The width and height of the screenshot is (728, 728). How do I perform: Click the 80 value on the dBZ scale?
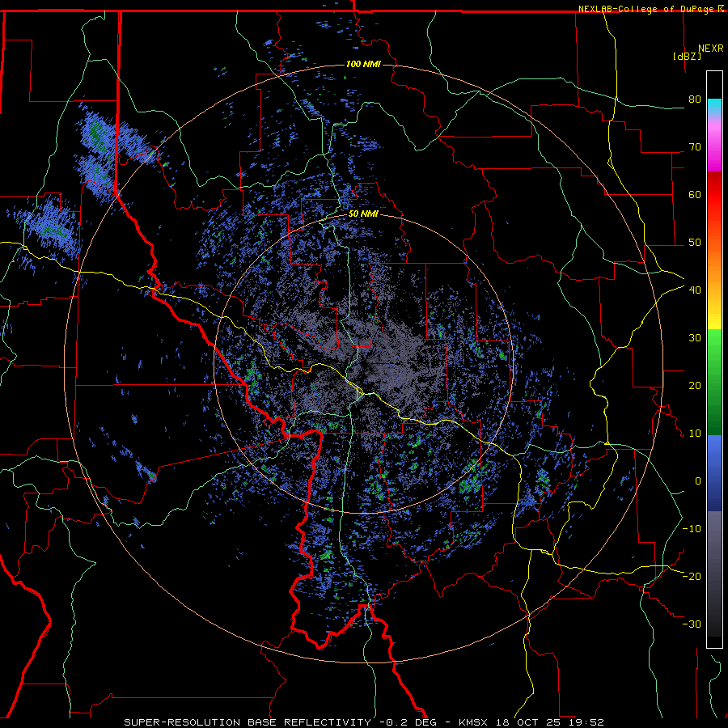[x=695, y=99]
